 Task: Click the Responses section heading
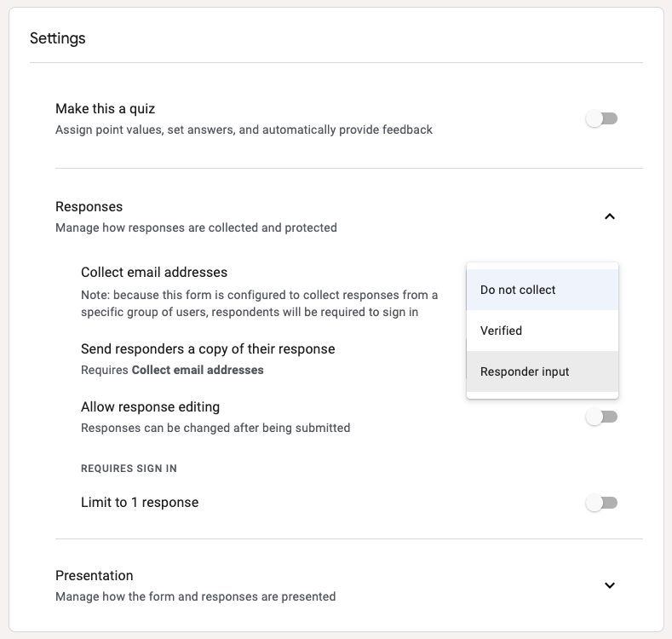coord(89,207)
